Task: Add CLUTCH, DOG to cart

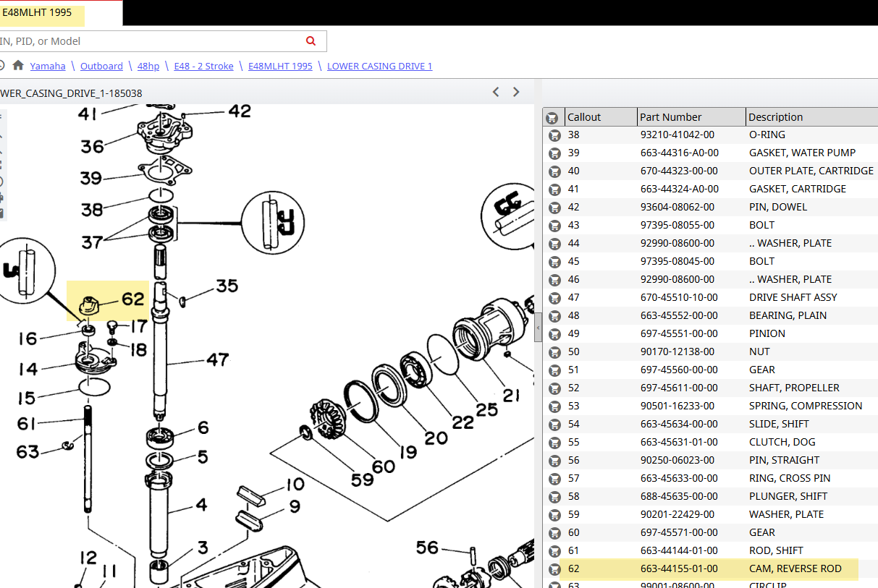Action: coord(554,443)
